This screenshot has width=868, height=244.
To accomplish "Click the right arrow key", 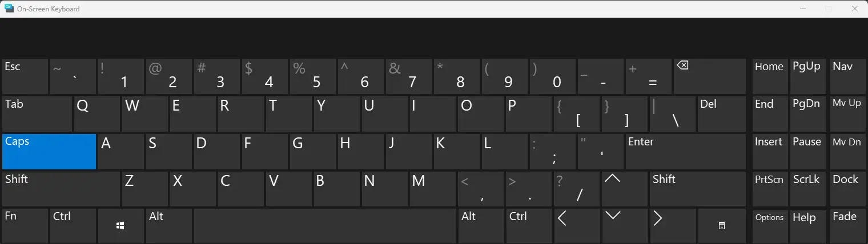I will [x=673, y=226].
